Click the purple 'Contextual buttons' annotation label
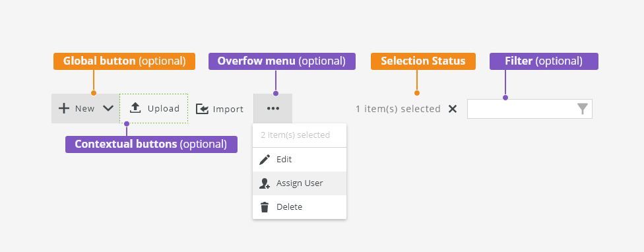The image size is (644, 252). (x=151, y=144)
